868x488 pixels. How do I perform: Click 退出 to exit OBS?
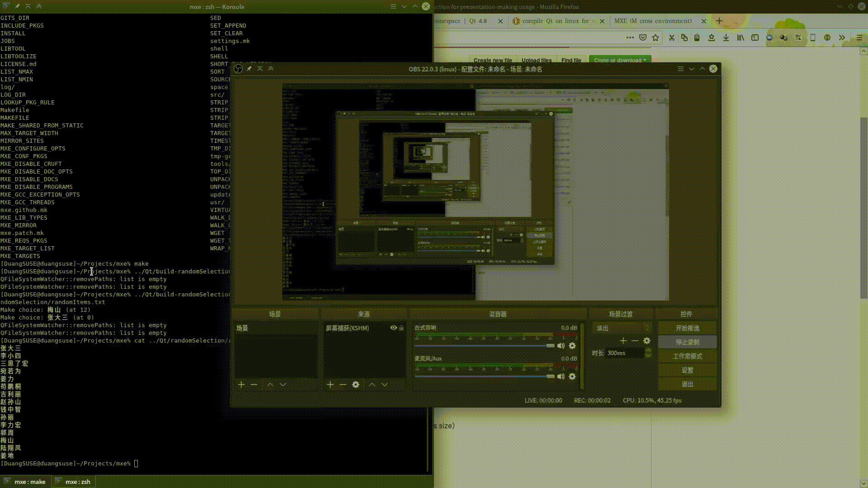[687, 384]
